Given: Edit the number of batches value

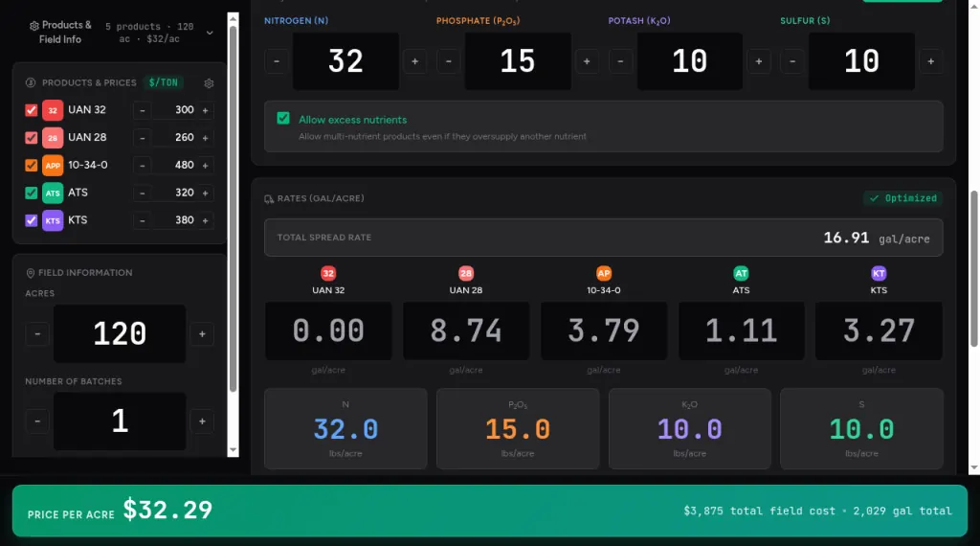Looking at the screenshot, I should tap(120, 421).
